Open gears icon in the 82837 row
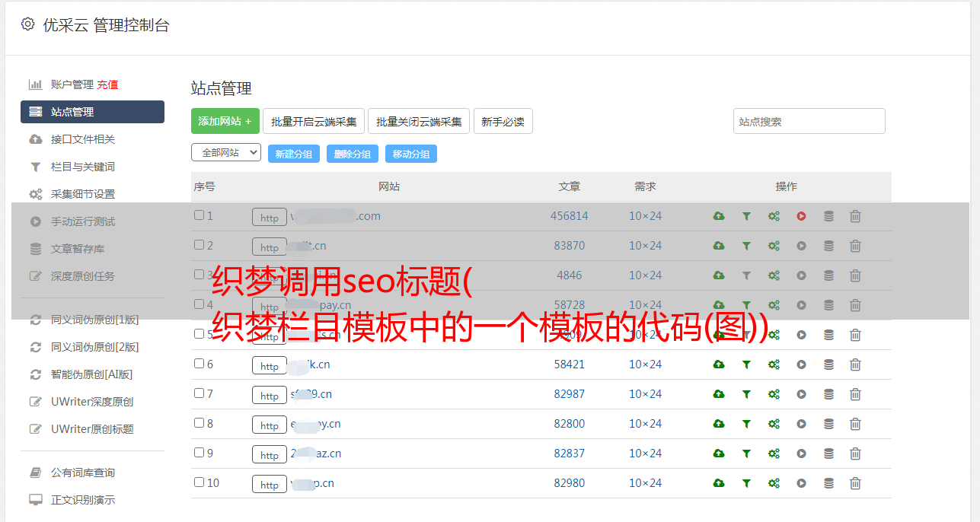Image resolution: width=980 pixels, height=522 pixels. click(x=774, y=454)
